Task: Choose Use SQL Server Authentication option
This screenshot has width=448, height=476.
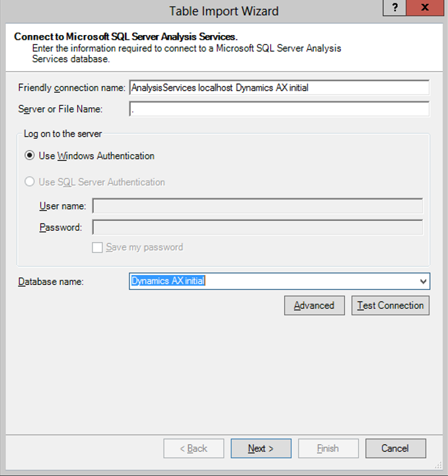Action: click(30, 182)
